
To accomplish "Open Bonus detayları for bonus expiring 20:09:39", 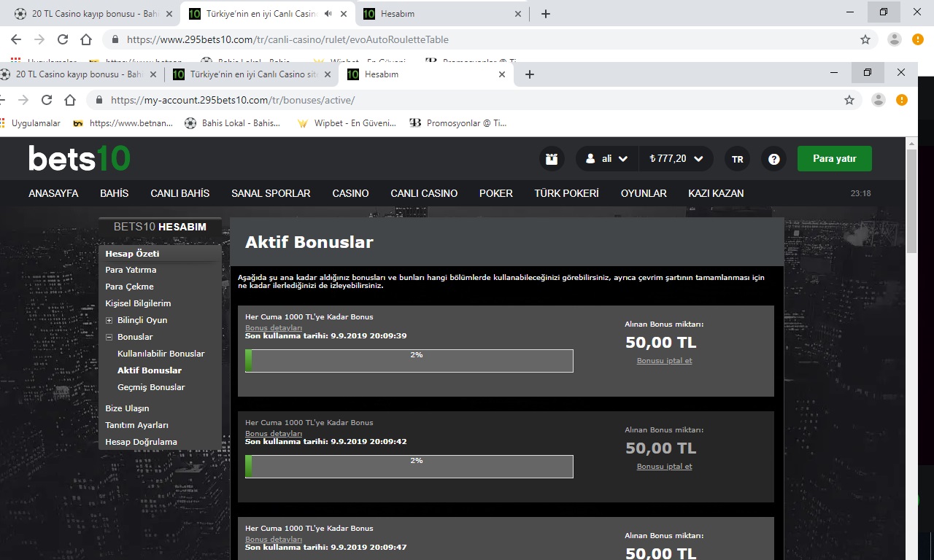I will 274,328.
